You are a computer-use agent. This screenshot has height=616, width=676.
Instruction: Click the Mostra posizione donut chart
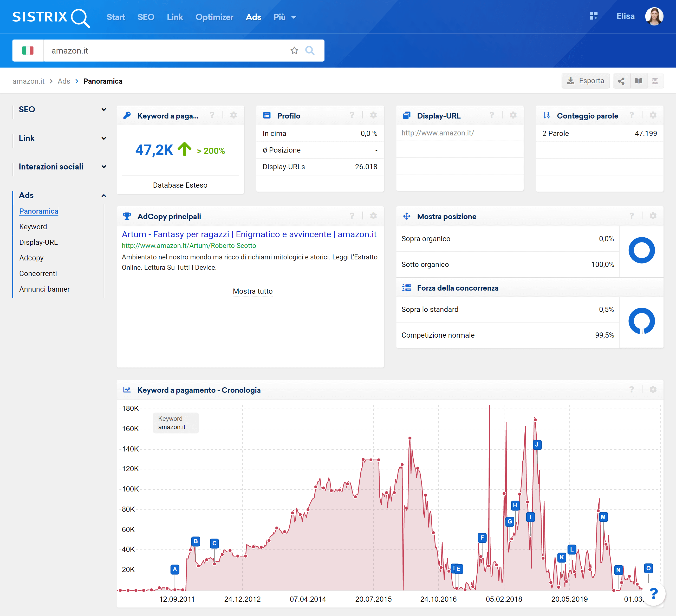coord(641,250)
